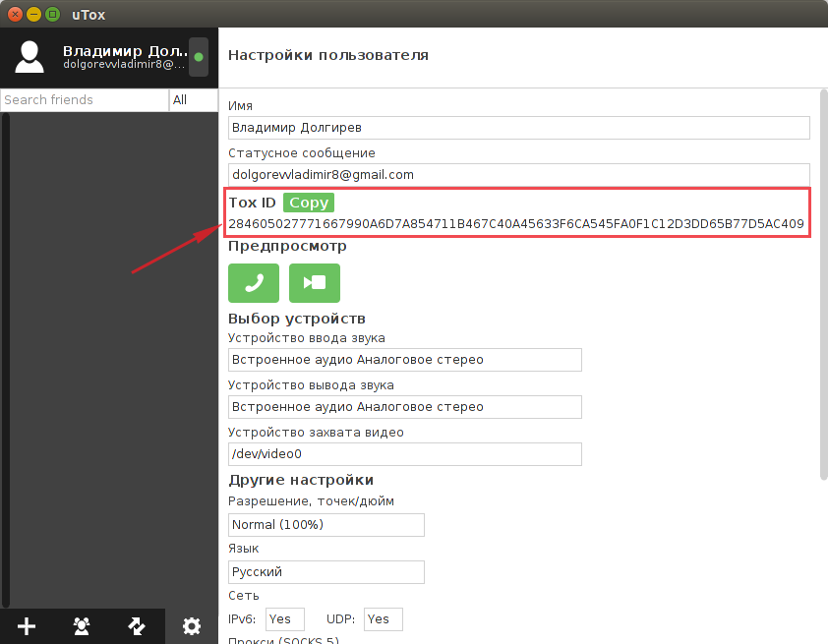Maximize the uTox window

point(52,14)
